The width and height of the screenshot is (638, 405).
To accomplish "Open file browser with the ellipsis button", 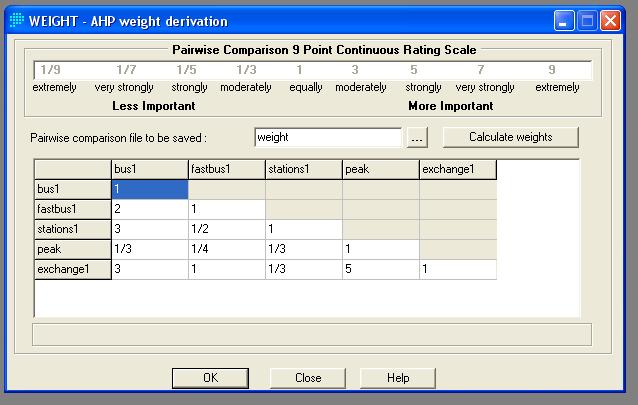I will point(418,137).
